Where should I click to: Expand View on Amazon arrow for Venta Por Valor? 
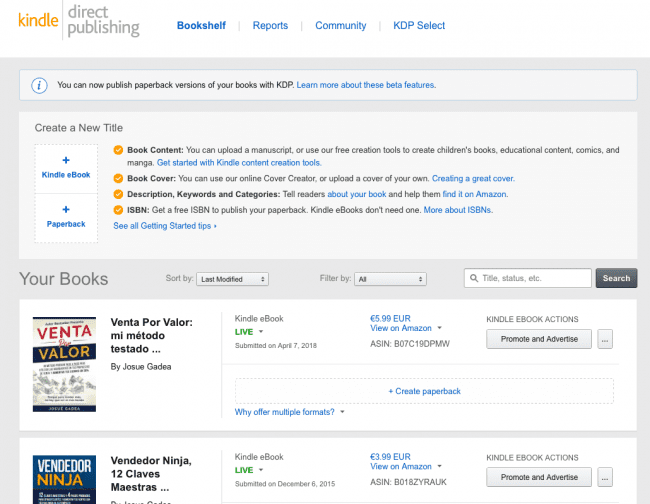click(x=439, y=328)
